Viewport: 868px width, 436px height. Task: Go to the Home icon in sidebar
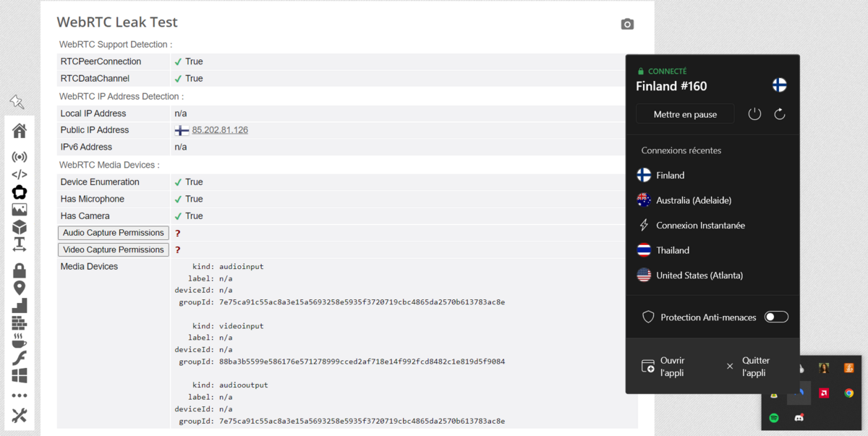coord(20,131)
